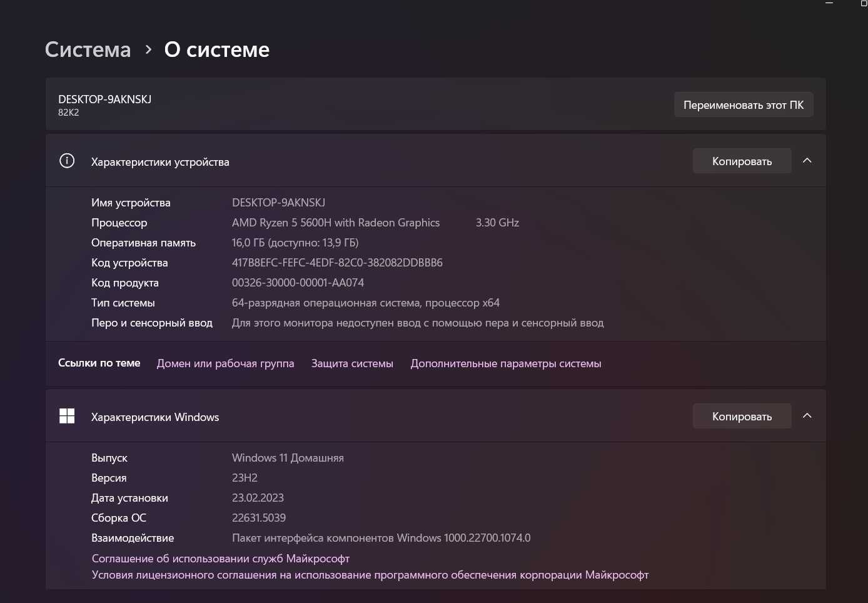Click the Переименовать этот ПК button
The height and width of the screenshot is (603, 868).
click(x=744, y=104)
